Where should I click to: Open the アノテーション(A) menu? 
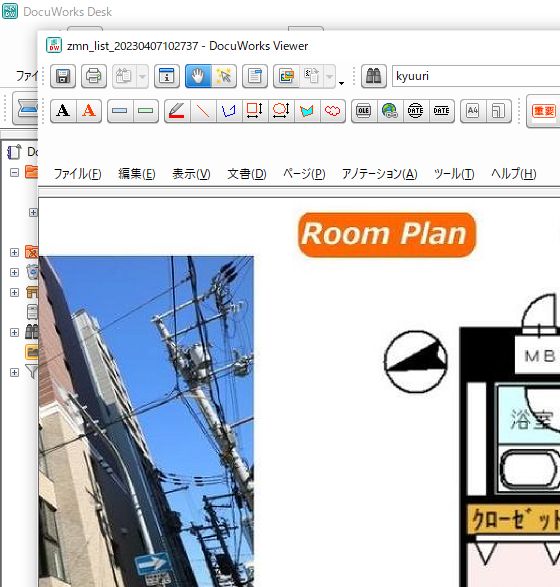pos(380,174)
